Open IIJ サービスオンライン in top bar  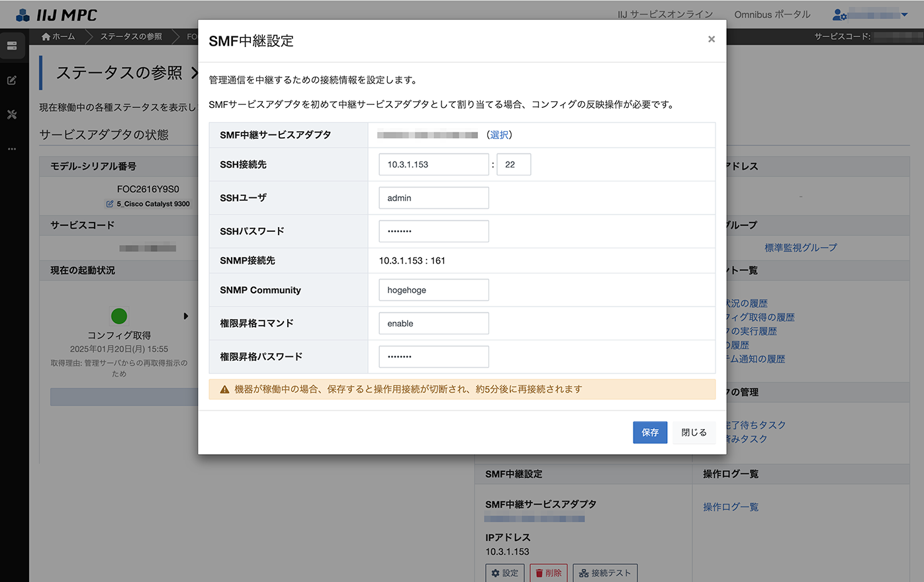(665, 15)
